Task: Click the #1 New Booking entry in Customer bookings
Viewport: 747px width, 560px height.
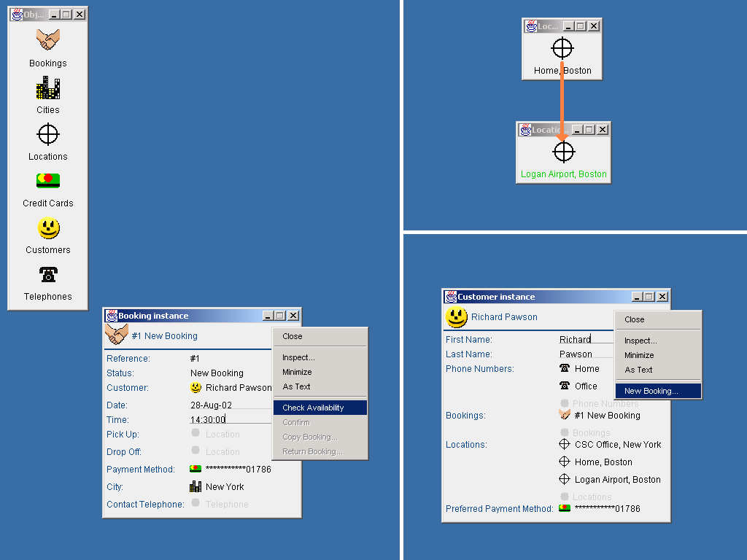Action: click(606, 416)
